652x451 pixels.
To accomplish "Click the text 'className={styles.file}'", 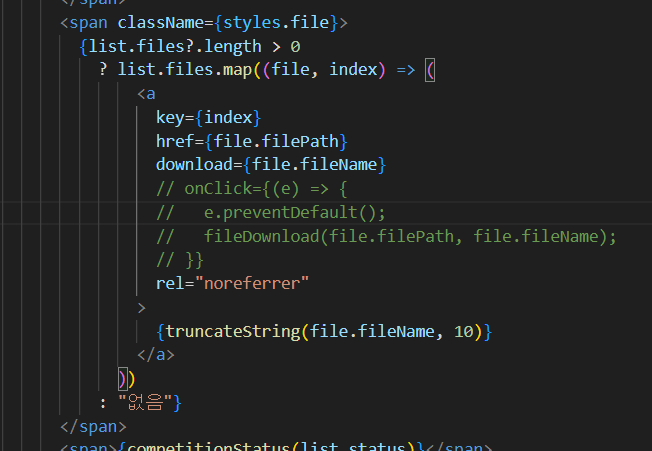I will click(x=228, y=23).
